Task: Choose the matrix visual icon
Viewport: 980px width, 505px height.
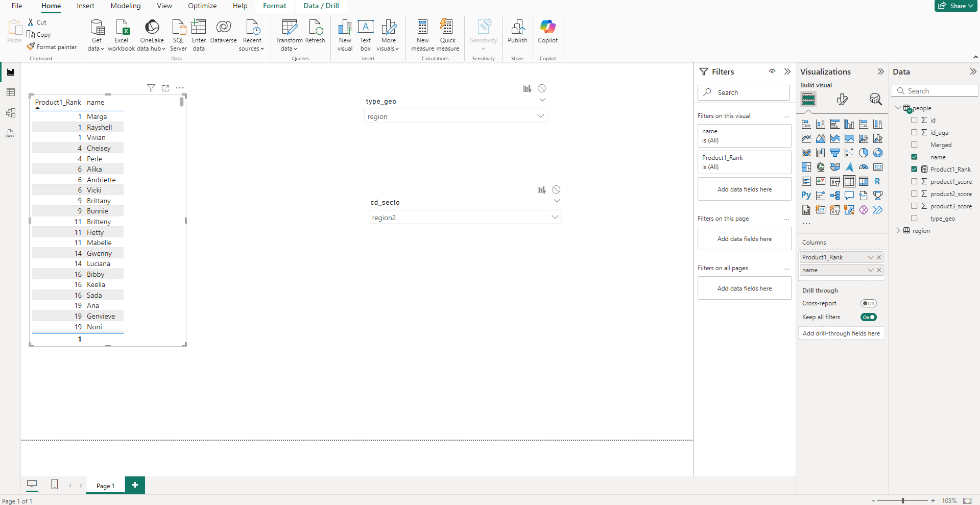Action: point(863,181)
